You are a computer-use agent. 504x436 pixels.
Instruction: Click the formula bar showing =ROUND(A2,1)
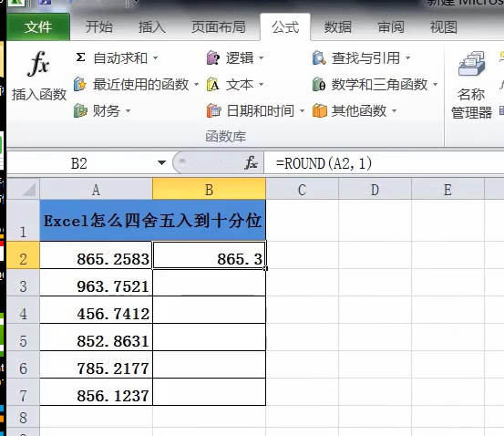click(384, 163)
